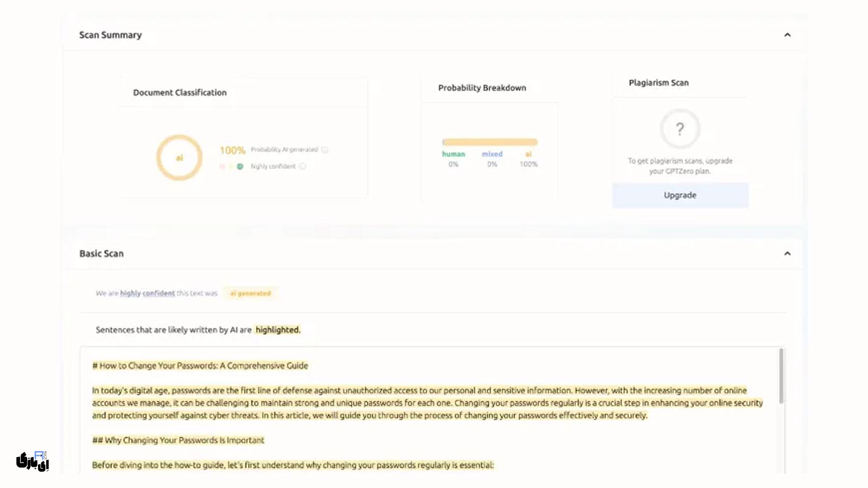Click the yellow confidence level dot
Viewport: 868px width, 488px height.
[x=232, y=167]
